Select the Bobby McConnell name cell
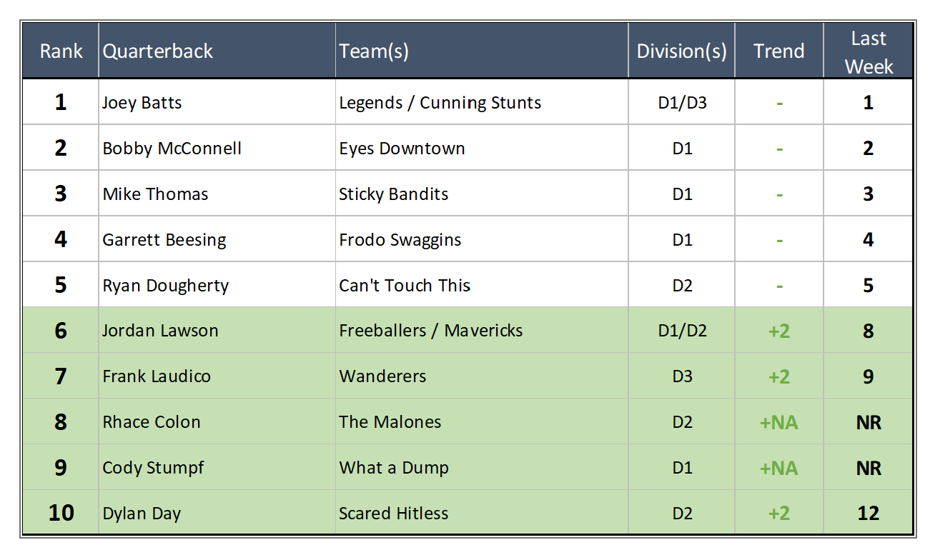The image size is (935, 560). point(172,149)
